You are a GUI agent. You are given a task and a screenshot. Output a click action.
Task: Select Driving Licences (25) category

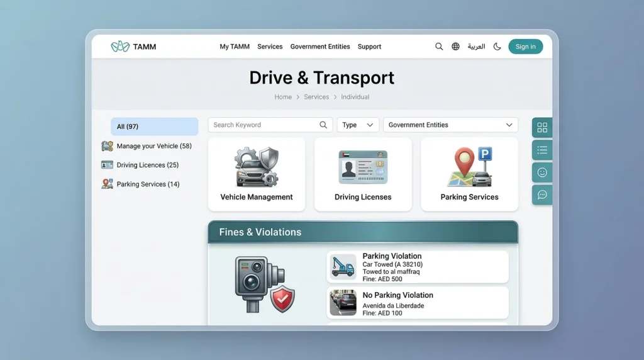pyautogui.click(x=147, y=165)
